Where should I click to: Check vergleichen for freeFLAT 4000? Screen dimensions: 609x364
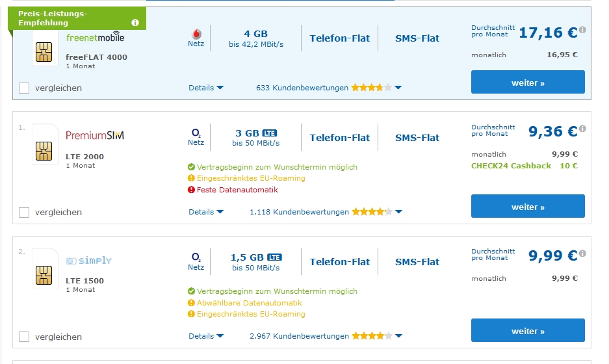(24, 88)
